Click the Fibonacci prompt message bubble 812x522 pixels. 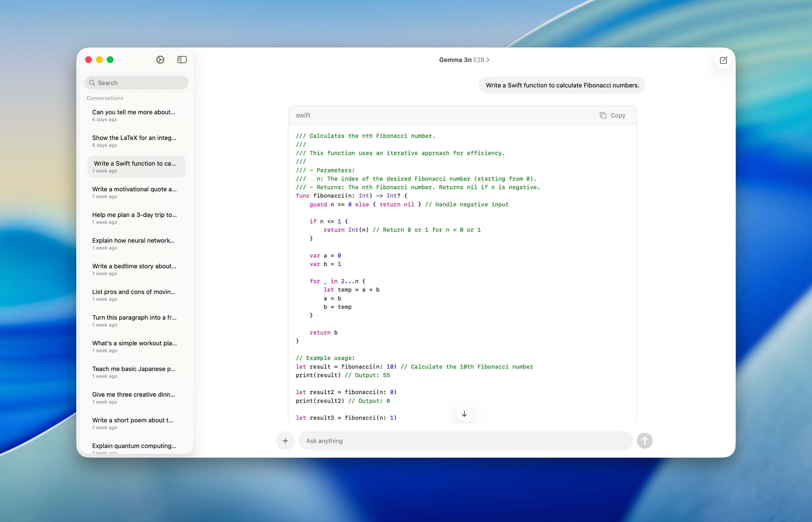click(561, 85)
